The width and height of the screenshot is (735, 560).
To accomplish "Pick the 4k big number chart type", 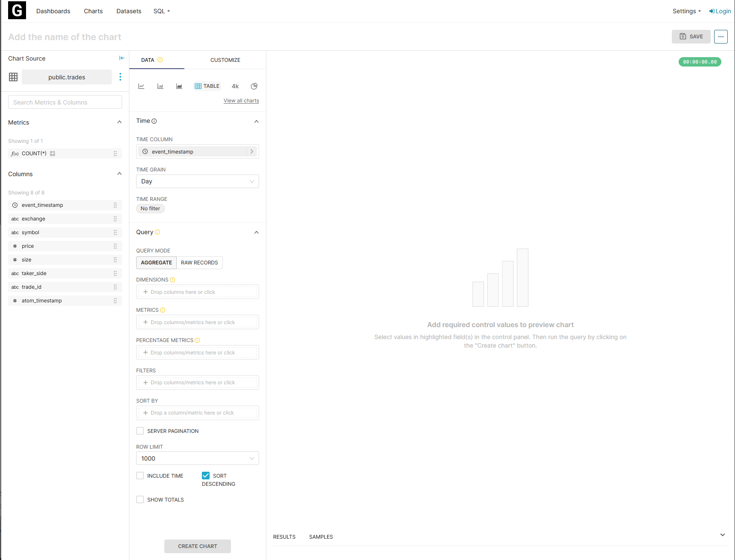I will click(x=235, y=86).
